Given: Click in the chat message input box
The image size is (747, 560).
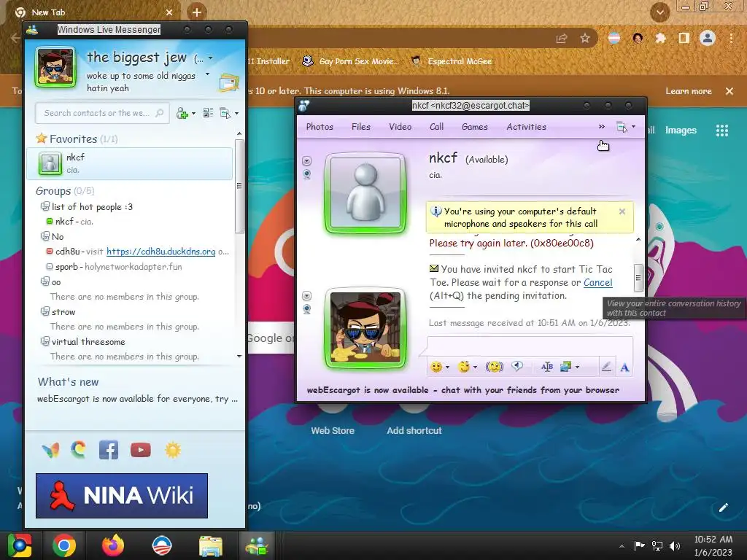Looking at the screenshot, I should [x=530, y=346].
